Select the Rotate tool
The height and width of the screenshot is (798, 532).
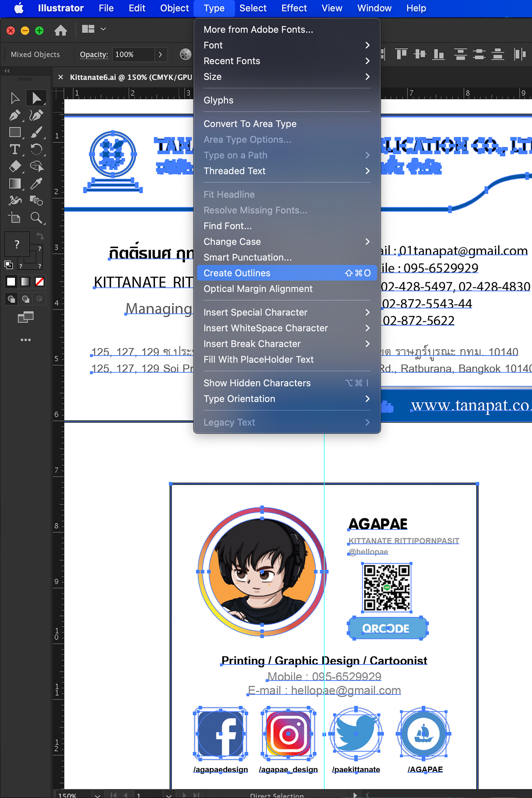(x=37, y=149)
